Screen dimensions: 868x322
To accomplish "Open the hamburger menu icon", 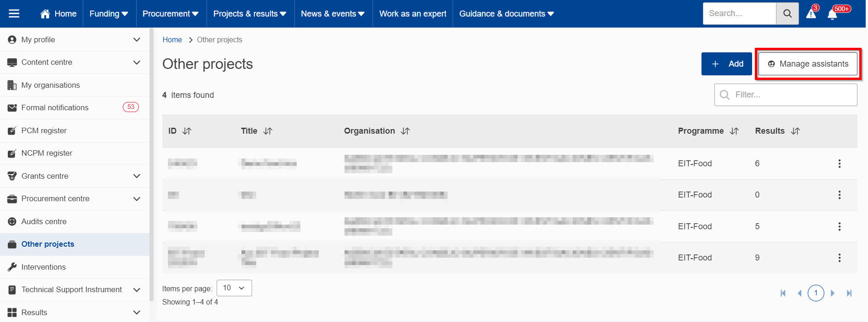I will click(14, 14).
